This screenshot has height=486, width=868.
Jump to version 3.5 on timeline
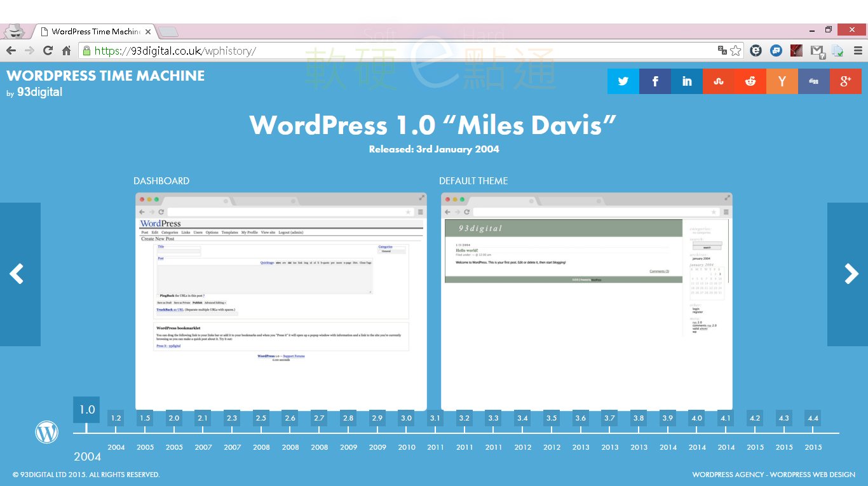(552, 418)
